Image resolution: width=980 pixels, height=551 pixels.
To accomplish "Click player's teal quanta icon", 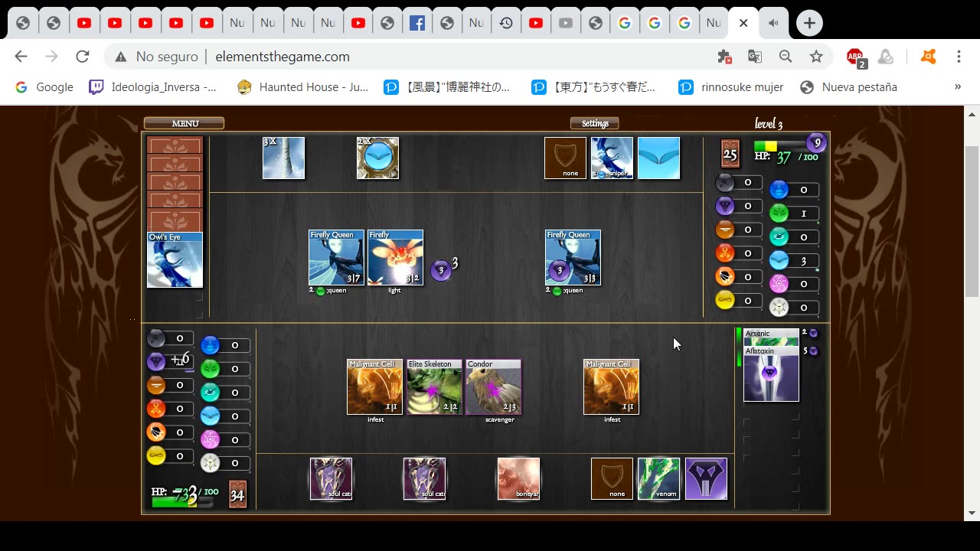I will coord(210,392).
